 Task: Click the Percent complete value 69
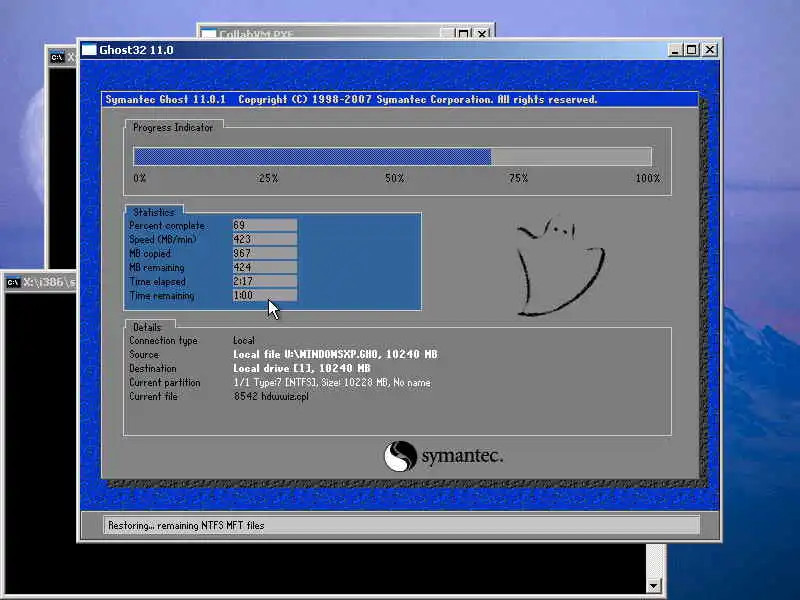(264, 225)
